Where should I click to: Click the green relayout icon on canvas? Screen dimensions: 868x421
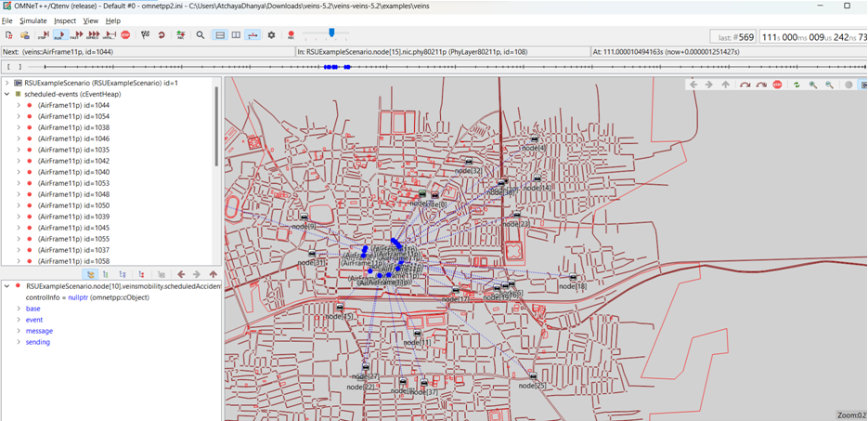(x=797, y=85)
